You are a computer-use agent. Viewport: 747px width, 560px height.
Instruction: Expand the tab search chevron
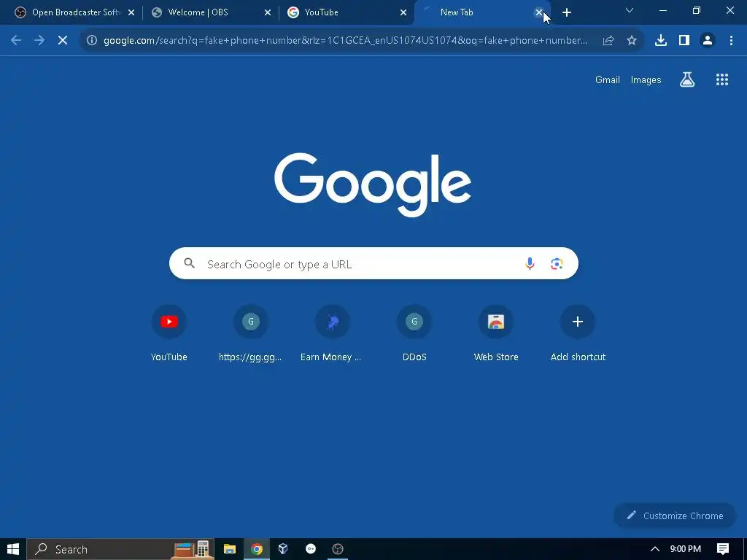point(629,10)
